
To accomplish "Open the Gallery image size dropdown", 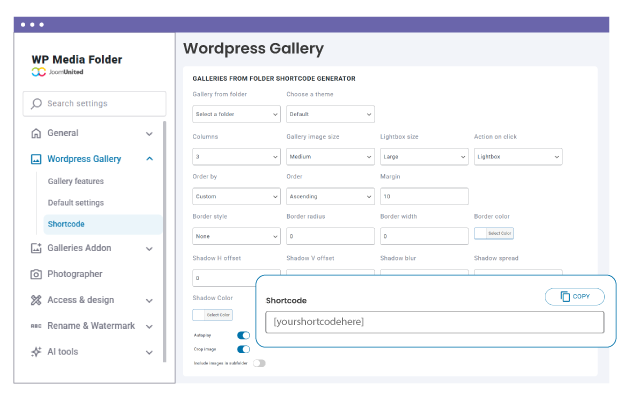I will click(330, 156).
